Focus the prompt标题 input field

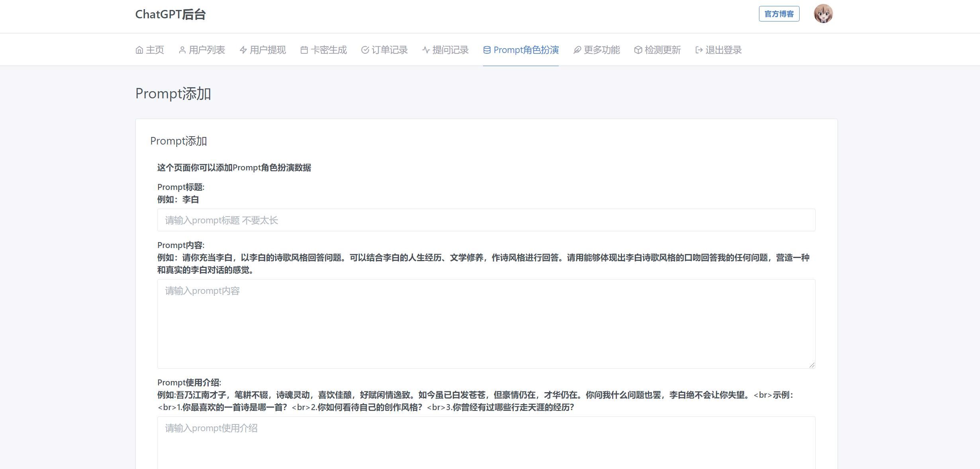(x=486, y=220)
